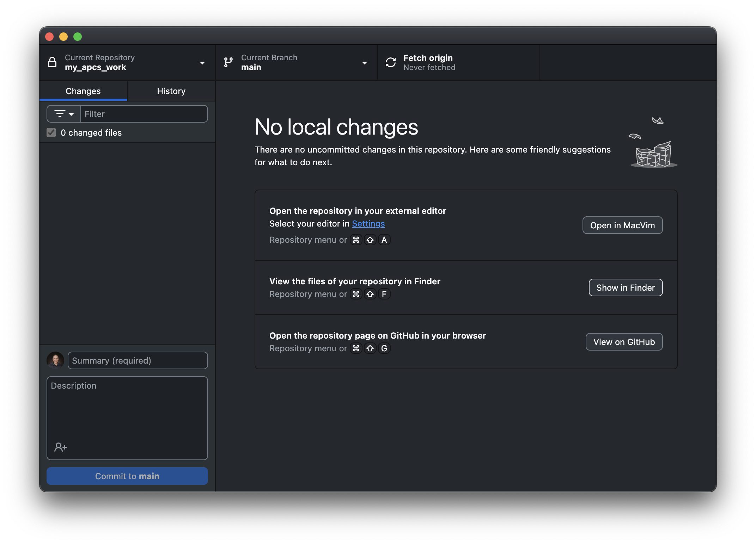
Task: Click the No local changes heading
Action: 336,127
